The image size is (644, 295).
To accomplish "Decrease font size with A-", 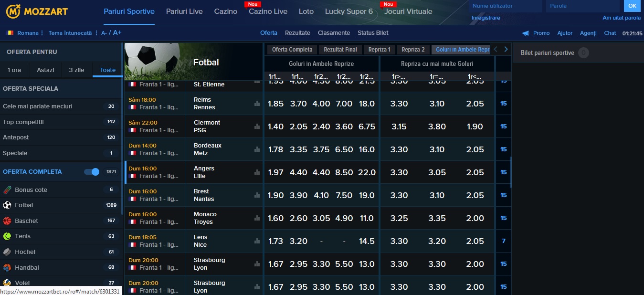I will tap(104, 33).
